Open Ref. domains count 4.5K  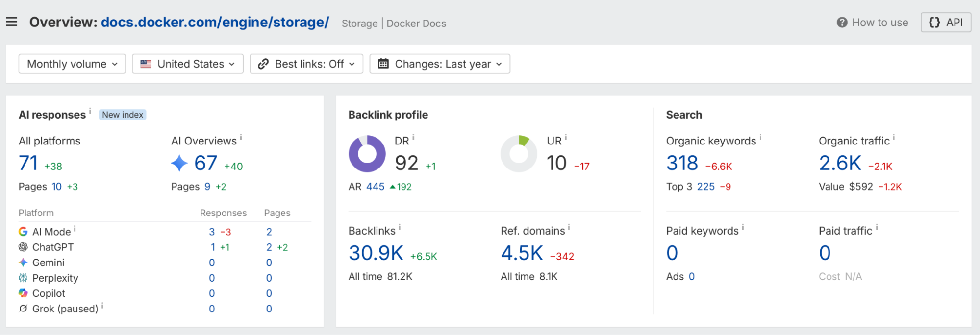tap(522, 253)
